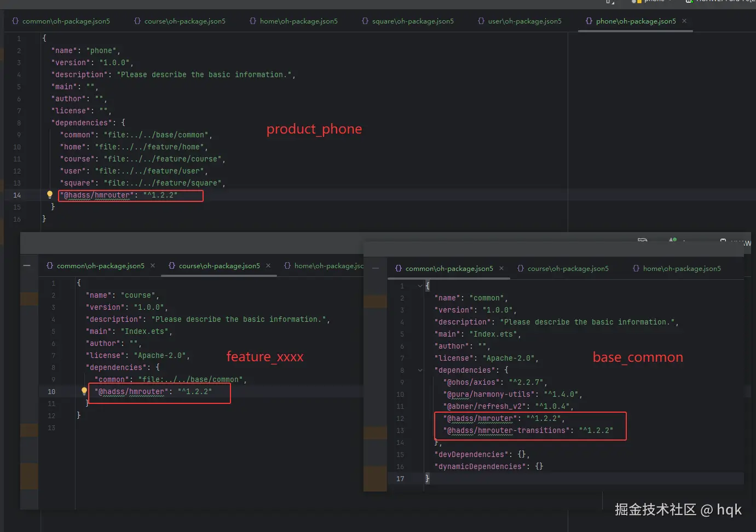Close the common tab in the bottom-left editor
The height and width of the screenshot is (532, 756).
pos(153,265)
